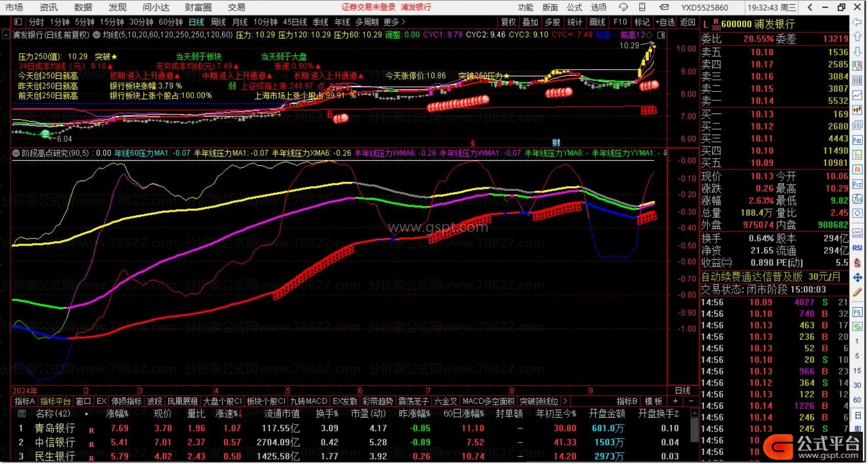The image size is (868, 464).
Task: Click the blue four-way move arrows icon
Action: pyautogui.click(x=857, y=277)
